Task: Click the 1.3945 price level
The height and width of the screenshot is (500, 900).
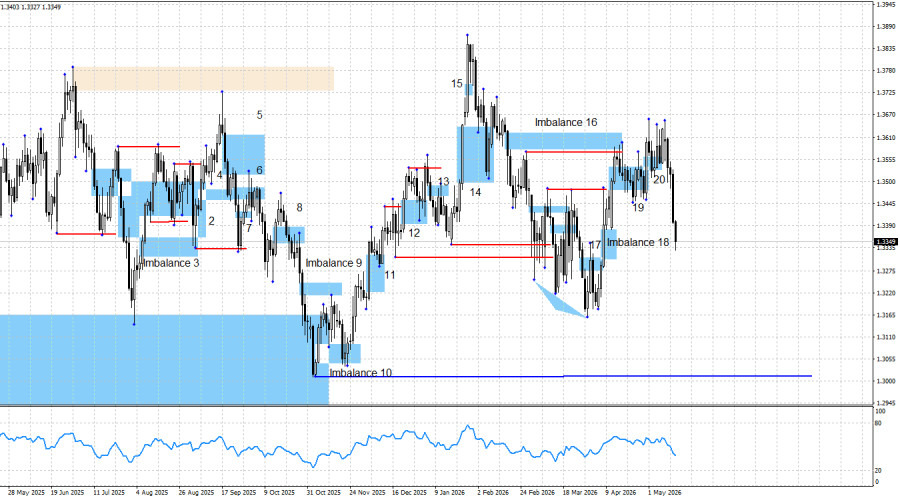Action: click(886, 5)
